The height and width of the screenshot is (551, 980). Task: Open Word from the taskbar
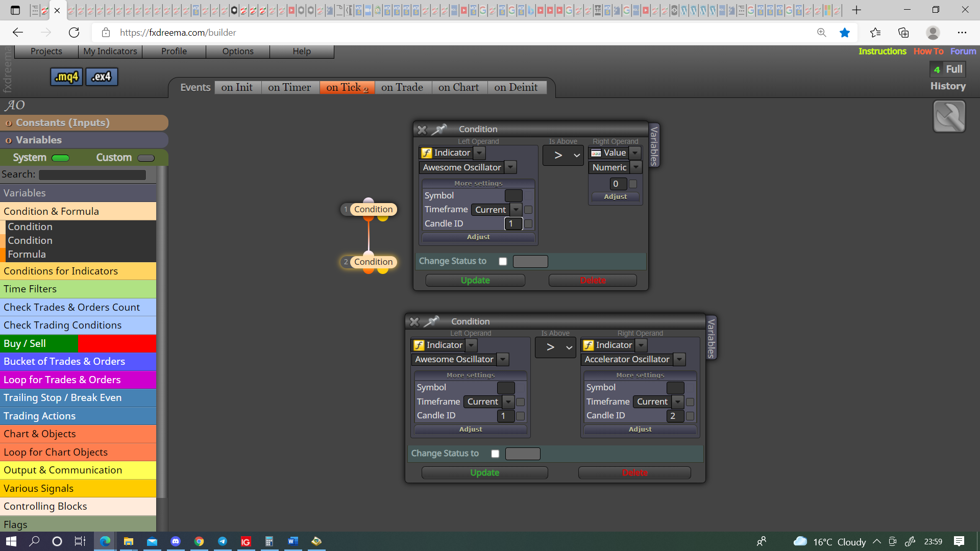292,541
